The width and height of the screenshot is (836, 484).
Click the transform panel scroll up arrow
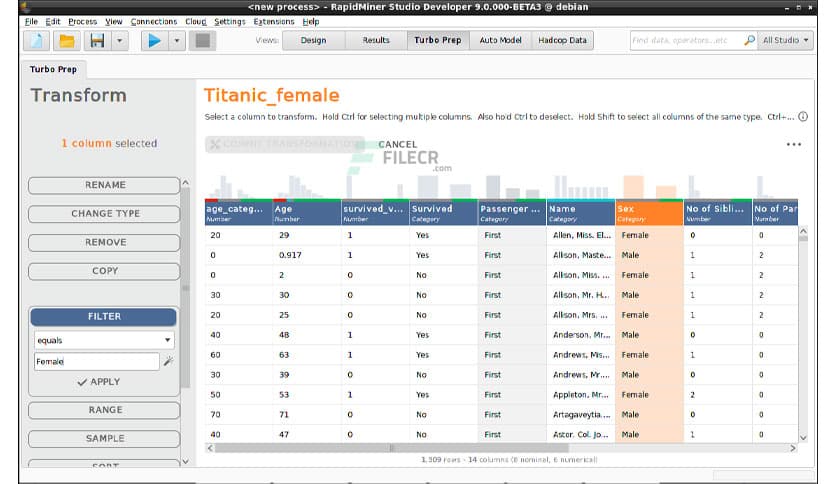(x=186, y=183)
